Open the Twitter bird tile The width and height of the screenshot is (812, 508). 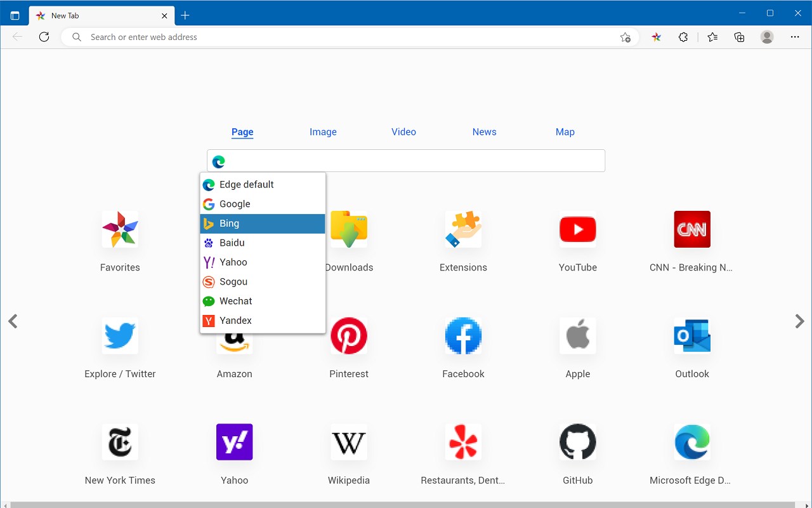(x=120, y=336)
